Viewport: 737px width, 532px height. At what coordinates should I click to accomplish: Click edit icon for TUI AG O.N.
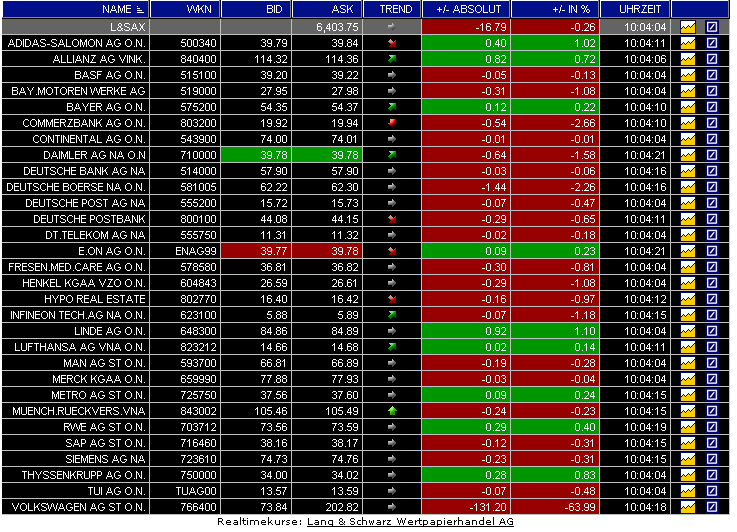(x=712, y=491)
